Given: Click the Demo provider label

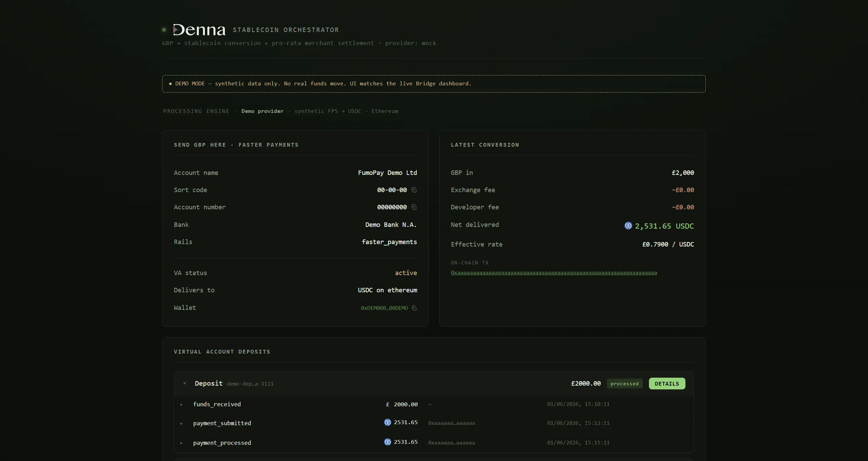Looking at the screenshot, I should tap(262, 111).
